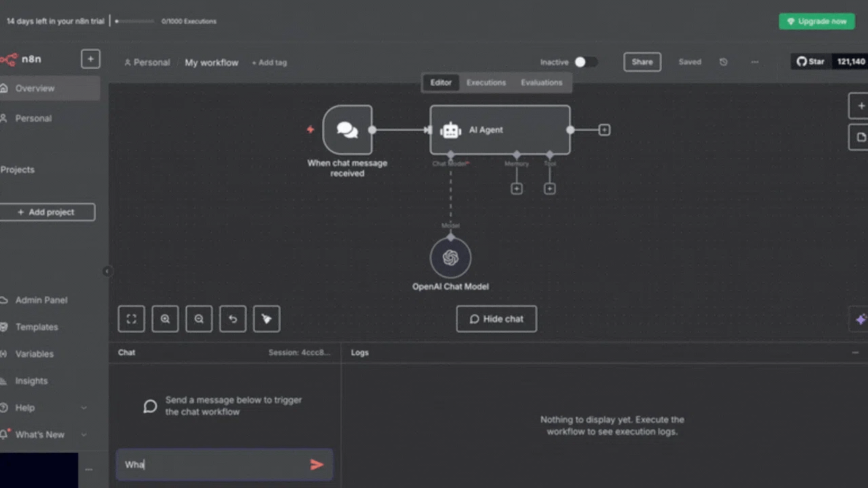Click the tidy up nodes button

coord(267,319)
